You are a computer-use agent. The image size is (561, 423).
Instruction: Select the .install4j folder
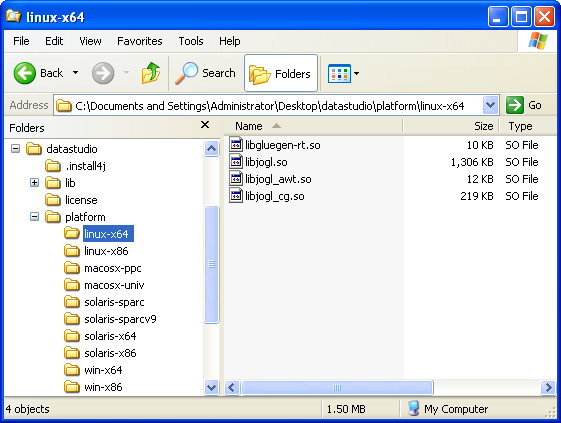[x=85, y=166]
